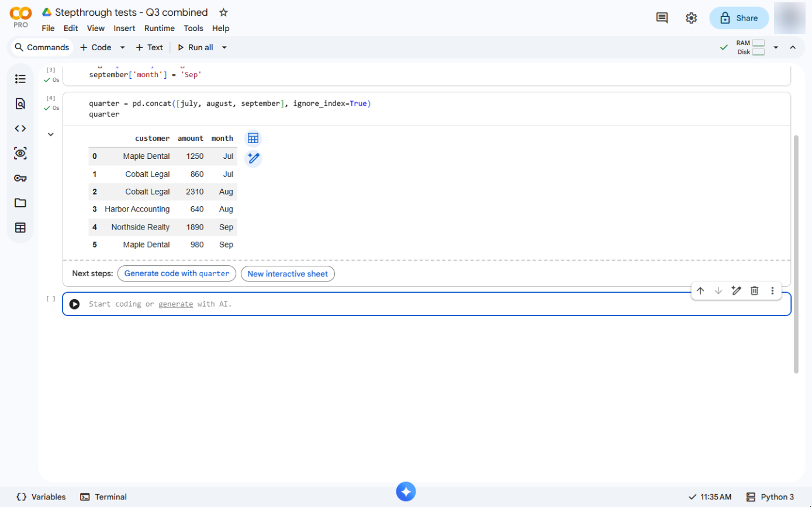Open the Gemini sparkle button at bottom
Viewport: 812px width, 507px height.
click(x=406, y=492)
